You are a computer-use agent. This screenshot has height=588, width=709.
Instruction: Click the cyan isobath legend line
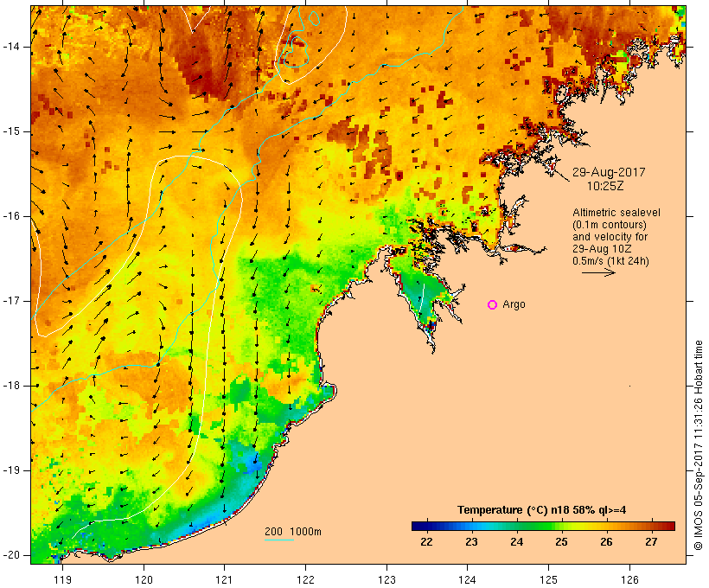pyautogui.click(x=279, y=540)
